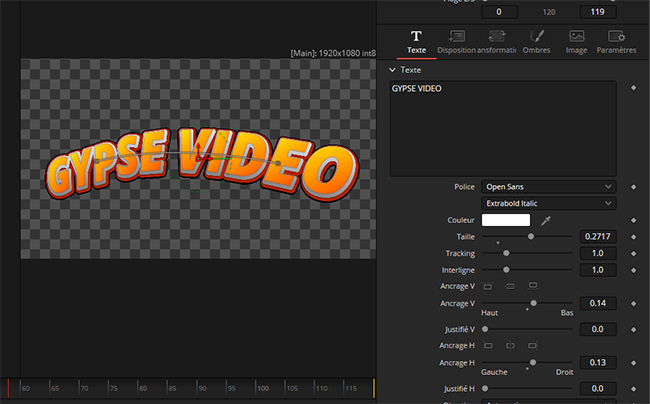650x404 pixels.
Task: Toggle keyframe diamond for Ancrage V slider
Action: (633, 304)
